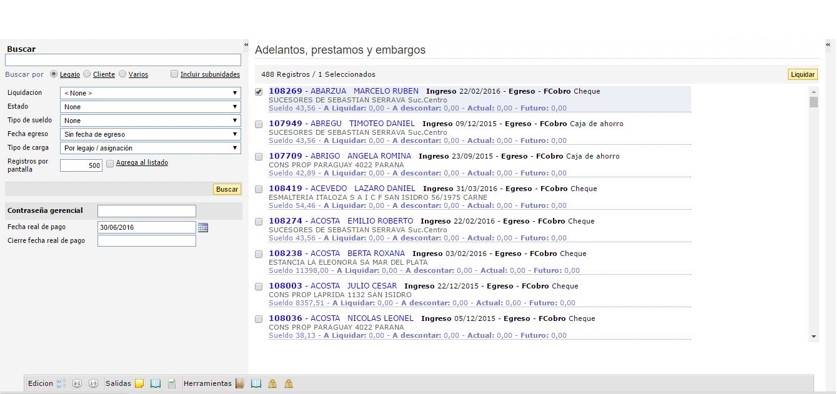Screen dimensions: 837x394
Task: Check record 108274 ACOSTA EMILIO ROBERTO
Action: coord(259,222)
